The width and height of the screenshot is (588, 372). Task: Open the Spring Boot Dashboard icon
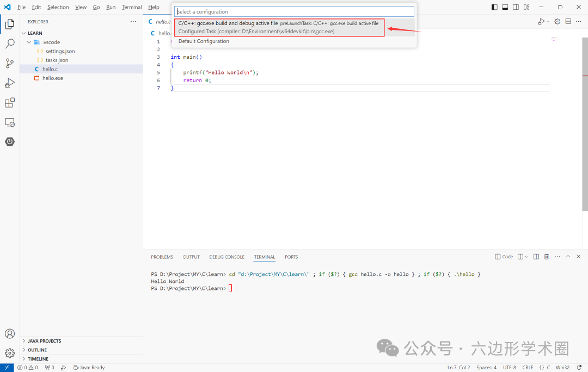(x=9, y=141)
